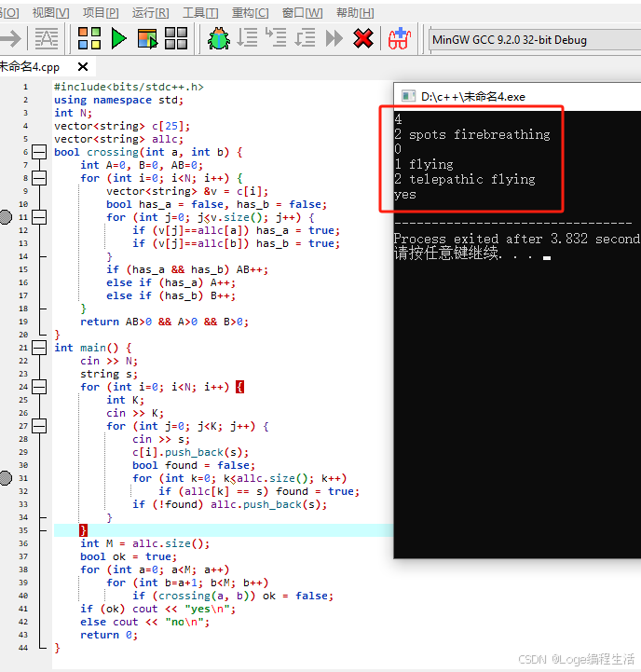Click the 'Process exited after 3.832' console line
This screenshot has height=672, width=641.
(517, 239)
